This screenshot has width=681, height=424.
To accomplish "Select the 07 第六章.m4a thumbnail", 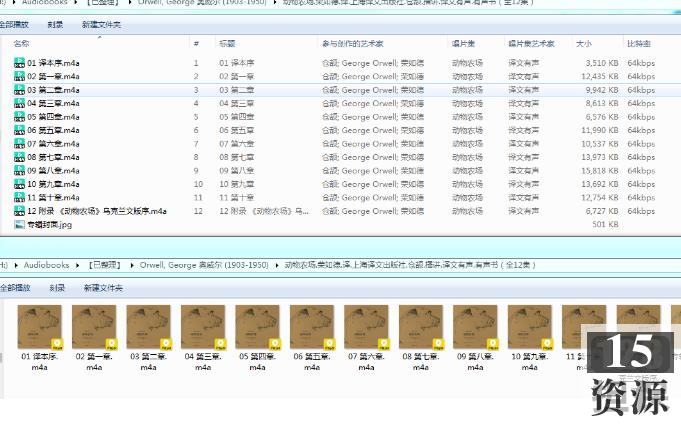I will point(366,327).
